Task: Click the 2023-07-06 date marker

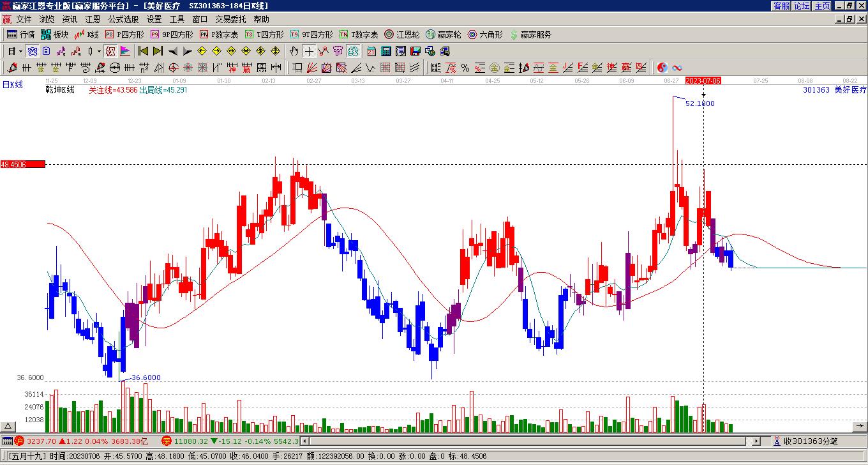Action: pos(703,80)
